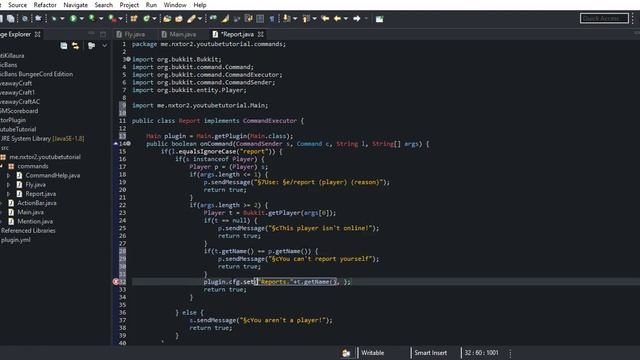Viewport: 640px width, 360px height.
Task: Navigate Forward with the right arrow
Action: (357, 19)
